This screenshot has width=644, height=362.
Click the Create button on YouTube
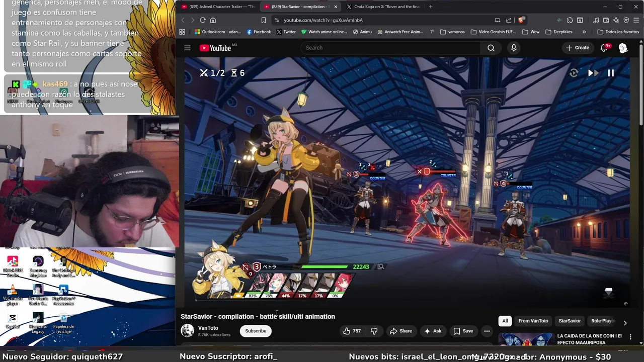tap(577, 48)
